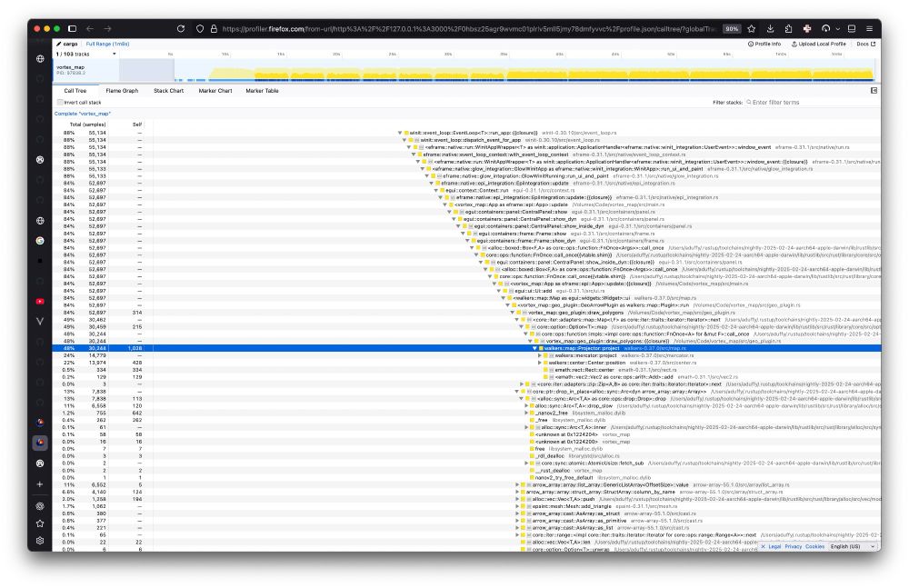Select the vortex_map track label
The width and height of the screenshot is (909, 588).
point(71,67)
